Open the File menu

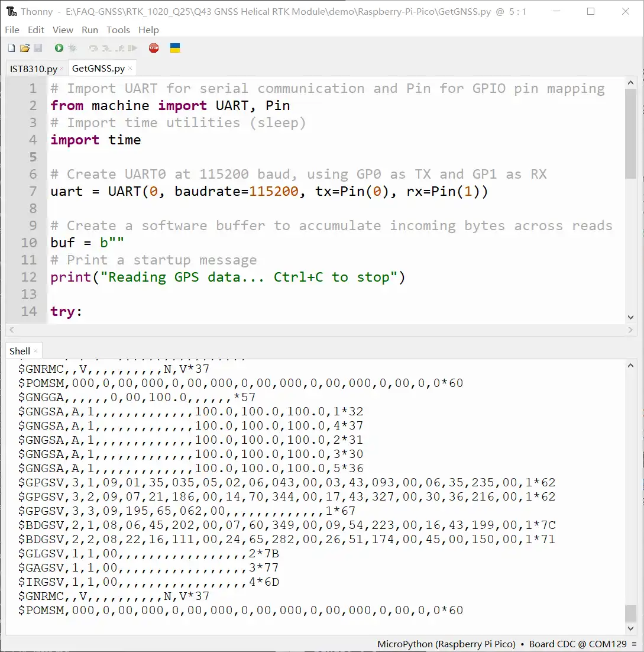pos(12,30)
